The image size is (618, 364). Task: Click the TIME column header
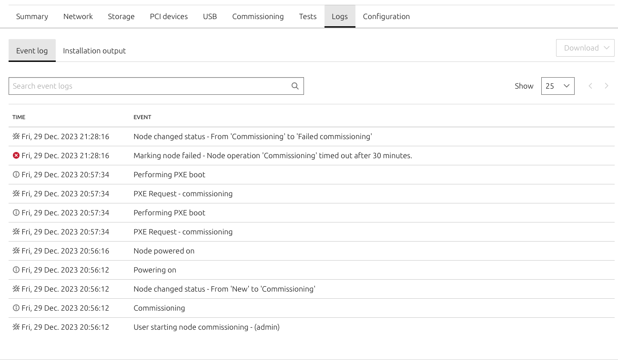coord(19,117)
